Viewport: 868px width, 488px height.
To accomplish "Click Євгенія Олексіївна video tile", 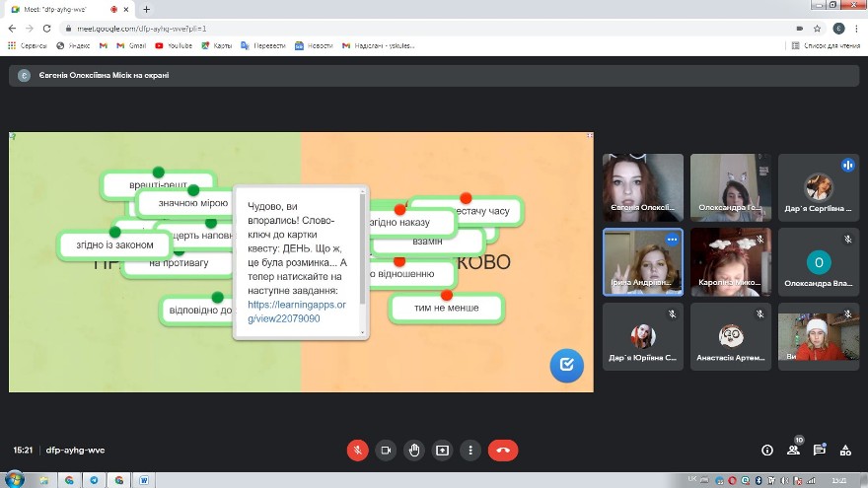I will tap(643, 187).
